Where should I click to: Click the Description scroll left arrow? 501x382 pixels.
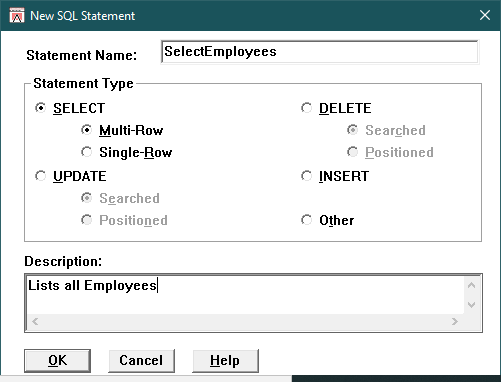(x=35, y=321)
